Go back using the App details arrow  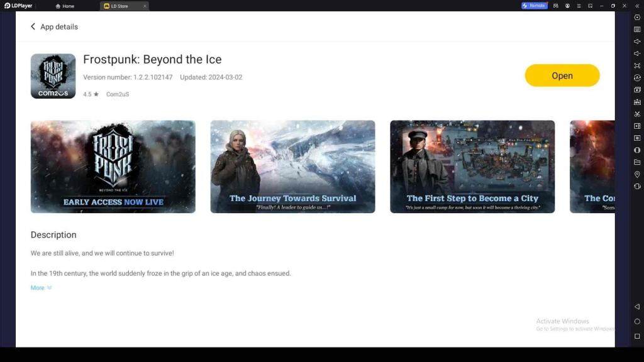[x=33, y=26]
